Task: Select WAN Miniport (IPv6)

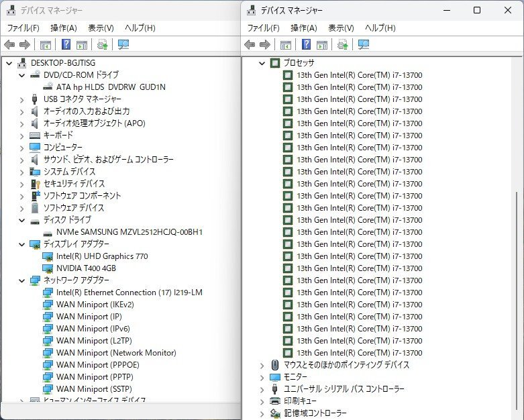Action: [x=93, y=329]
